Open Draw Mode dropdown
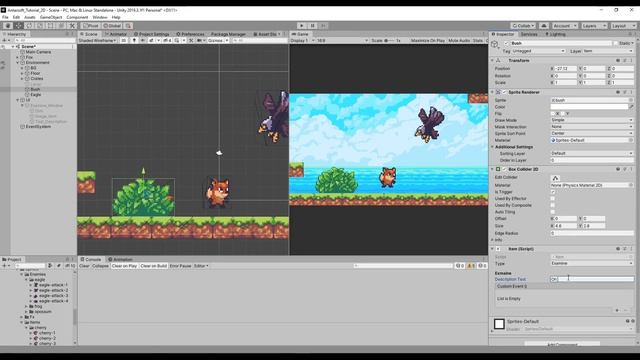640x360 pixels. (592, 120)
